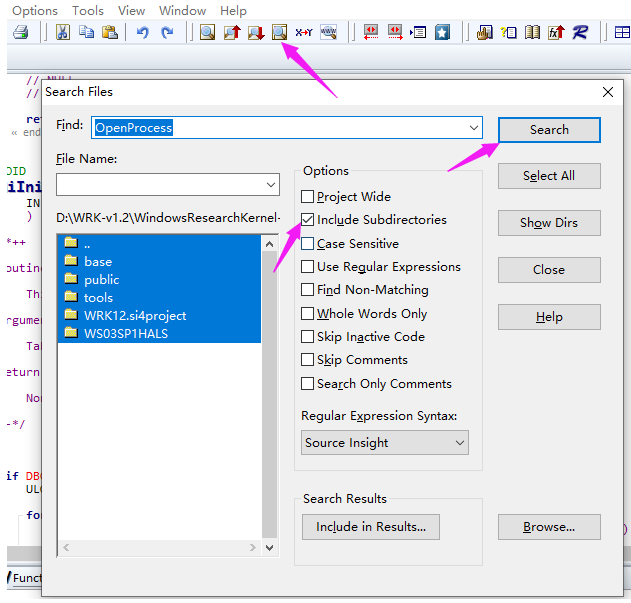
Task: Click the Search button
Action: (549, 130)
